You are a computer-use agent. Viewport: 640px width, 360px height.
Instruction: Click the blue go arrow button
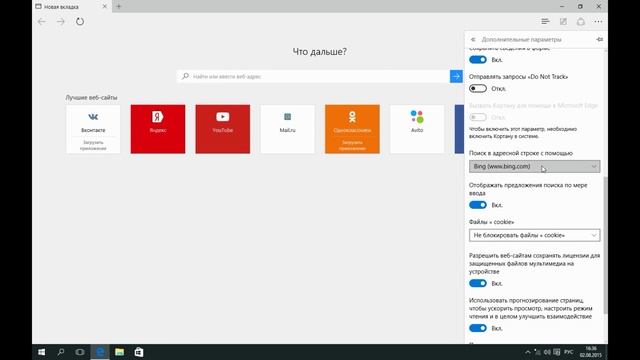pos(456,76)
